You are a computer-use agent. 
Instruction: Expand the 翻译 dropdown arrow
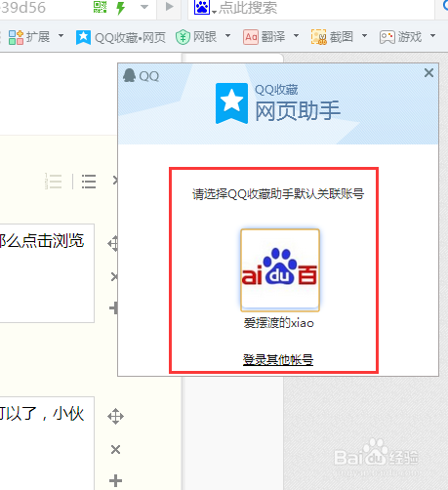pos(296,36)
